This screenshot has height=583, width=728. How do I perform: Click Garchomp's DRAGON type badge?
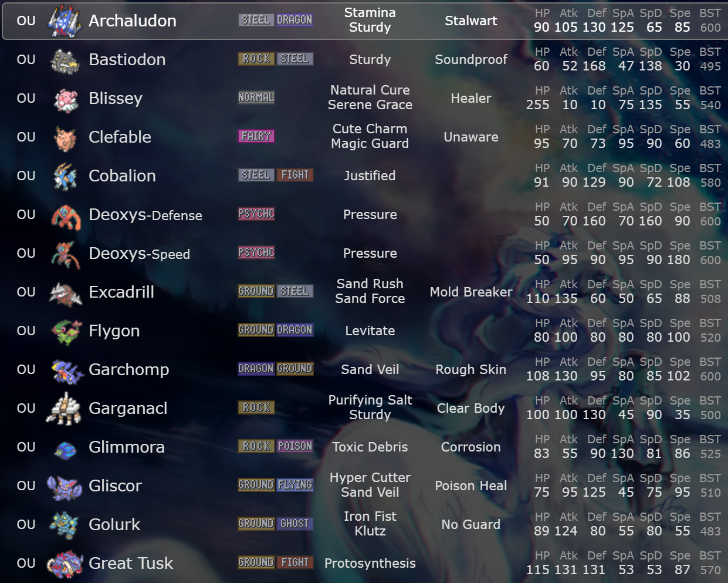[256, 369]
